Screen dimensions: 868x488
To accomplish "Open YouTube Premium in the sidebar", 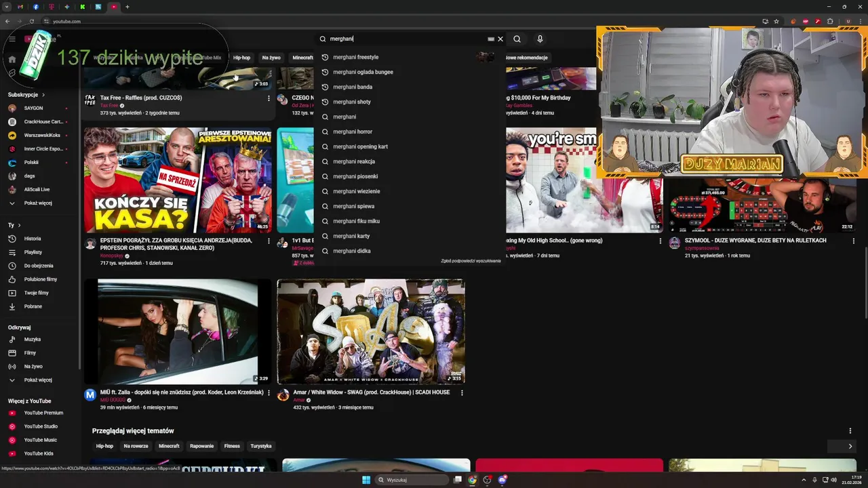I will (43, 413).
